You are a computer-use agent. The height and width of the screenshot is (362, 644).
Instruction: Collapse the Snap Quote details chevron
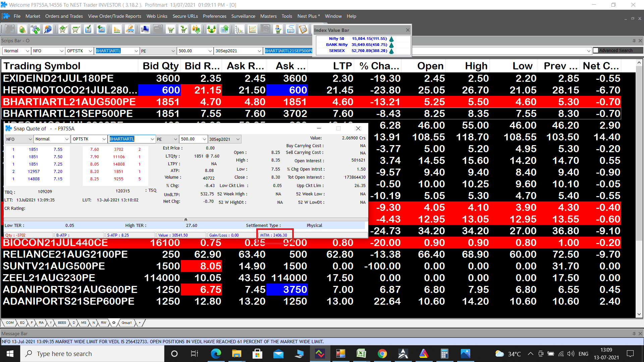point(186,220)
